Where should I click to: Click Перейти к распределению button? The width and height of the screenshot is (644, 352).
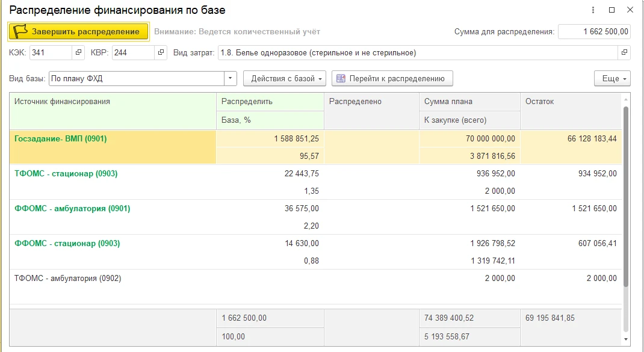click(392, 78)
